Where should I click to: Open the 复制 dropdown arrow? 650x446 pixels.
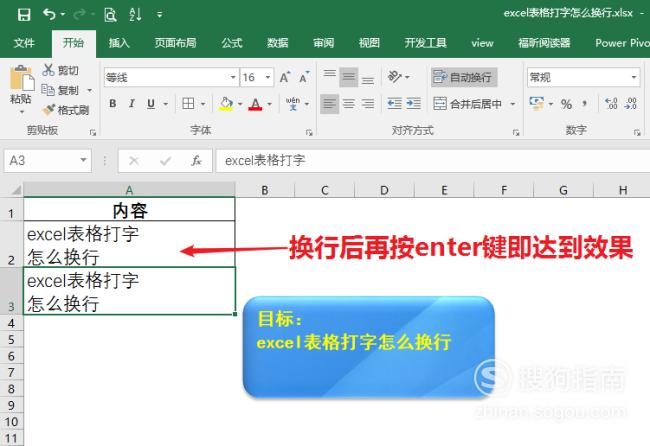coord(90,90)
